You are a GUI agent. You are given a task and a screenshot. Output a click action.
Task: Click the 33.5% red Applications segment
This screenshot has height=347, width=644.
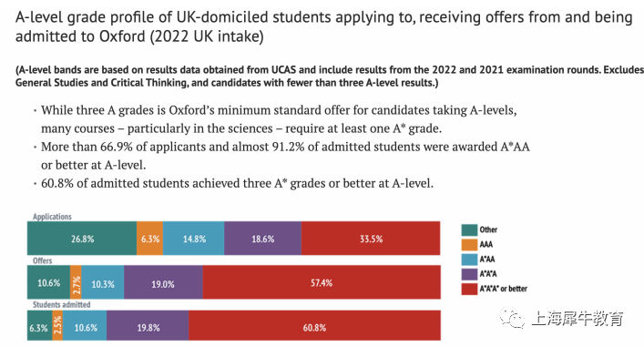coord(371,239)
